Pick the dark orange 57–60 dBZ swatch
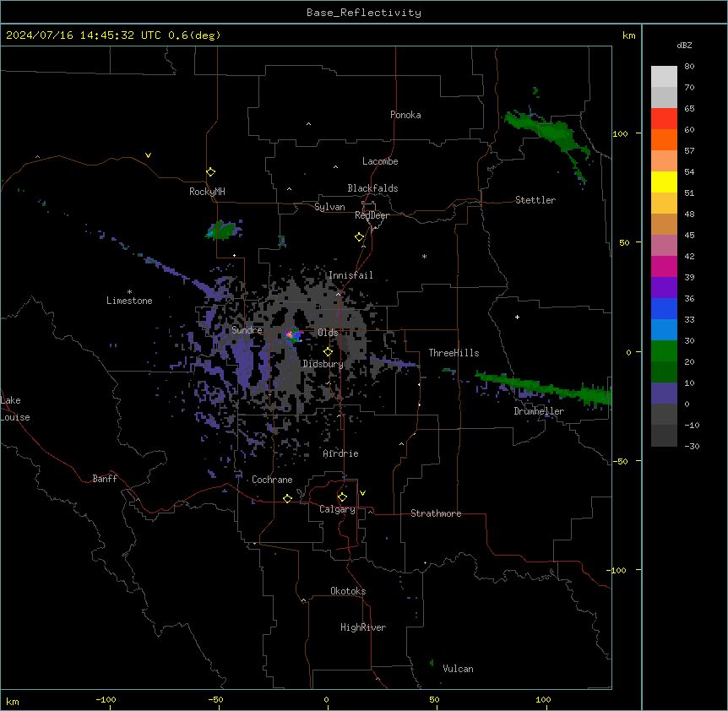 click(x=664, y=139)
